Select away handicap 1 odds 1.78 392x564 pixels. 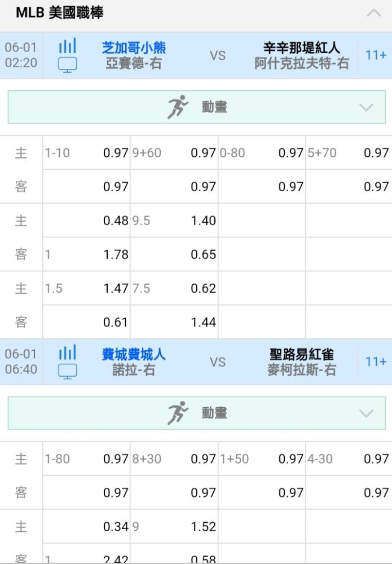[x=86, y=254]
